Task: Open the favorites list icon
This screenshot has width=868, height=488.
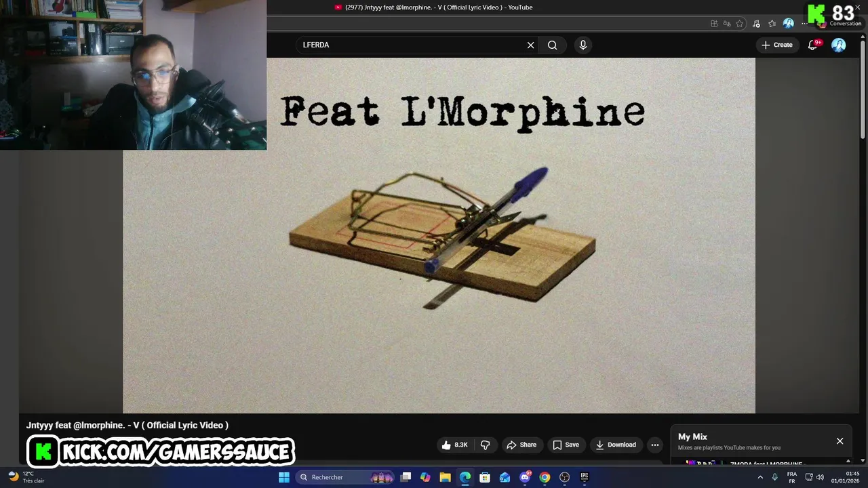Action: click(772, 24)
